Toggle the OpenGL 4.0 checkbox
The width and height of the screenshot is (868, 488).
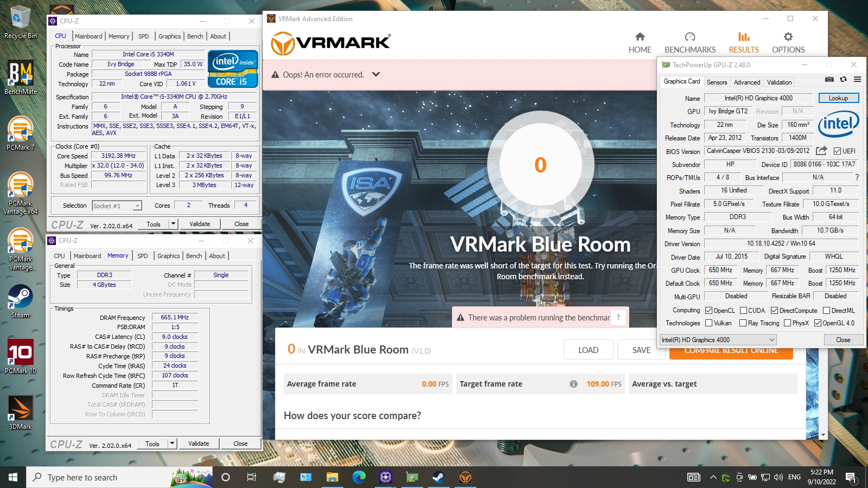tap(818, 323)
